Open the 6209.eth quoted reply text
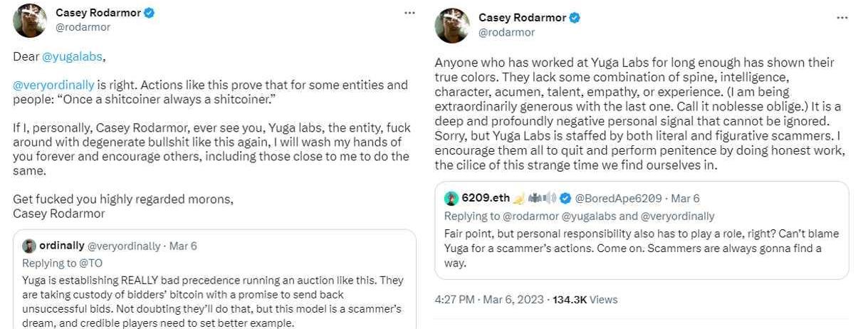This screenshot has width=868, height=329. tap(642, 249)
